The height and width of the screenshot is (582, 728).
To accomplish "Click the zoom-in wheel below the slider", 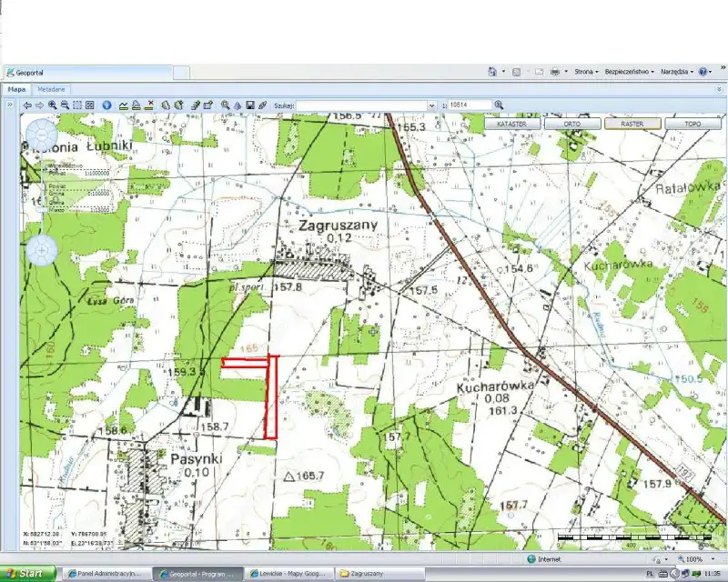I will click(41, 249).
